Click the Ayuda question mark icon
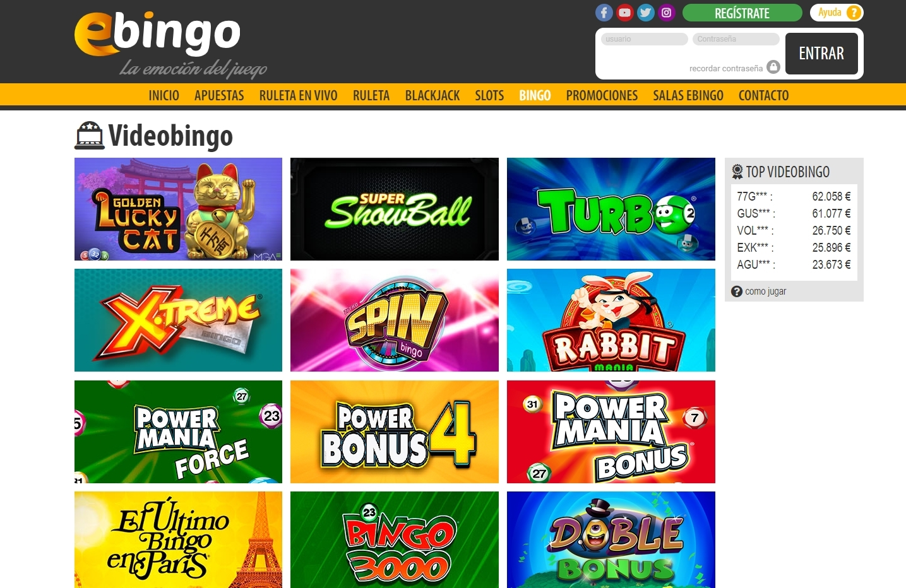 point(853,13)
